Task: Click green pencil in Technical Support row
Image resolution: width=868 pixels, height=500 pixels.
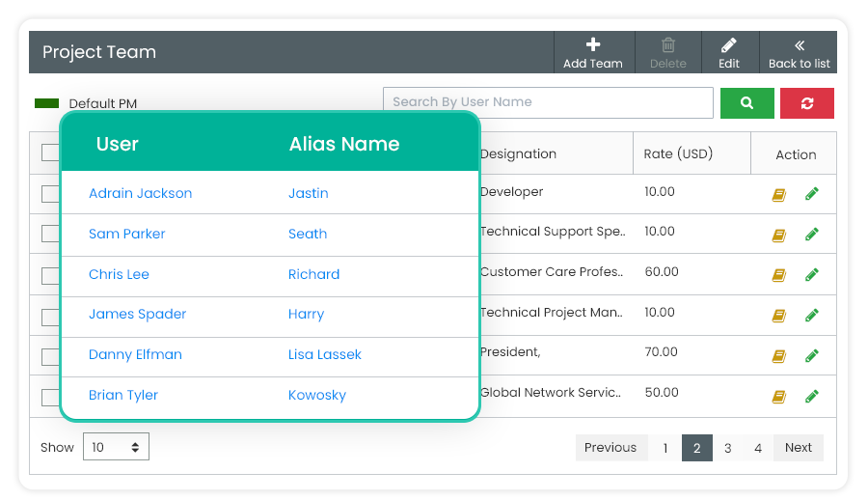Action: pos(811,235)
